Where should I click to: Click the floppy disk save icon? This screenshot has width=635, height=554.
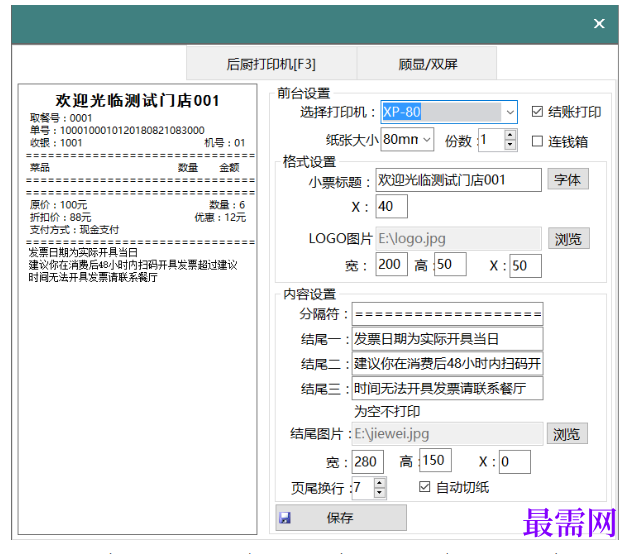point(285,518)
